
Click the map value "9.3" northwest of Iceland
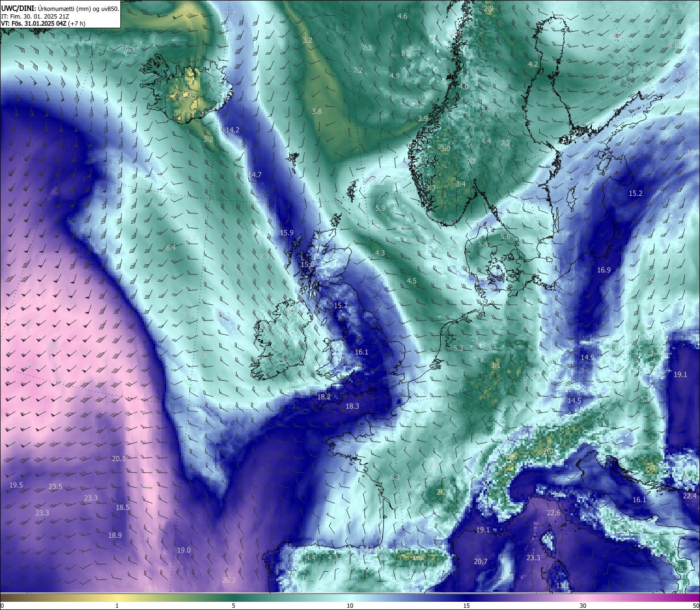pyautogui.click(x=130, y=49)
